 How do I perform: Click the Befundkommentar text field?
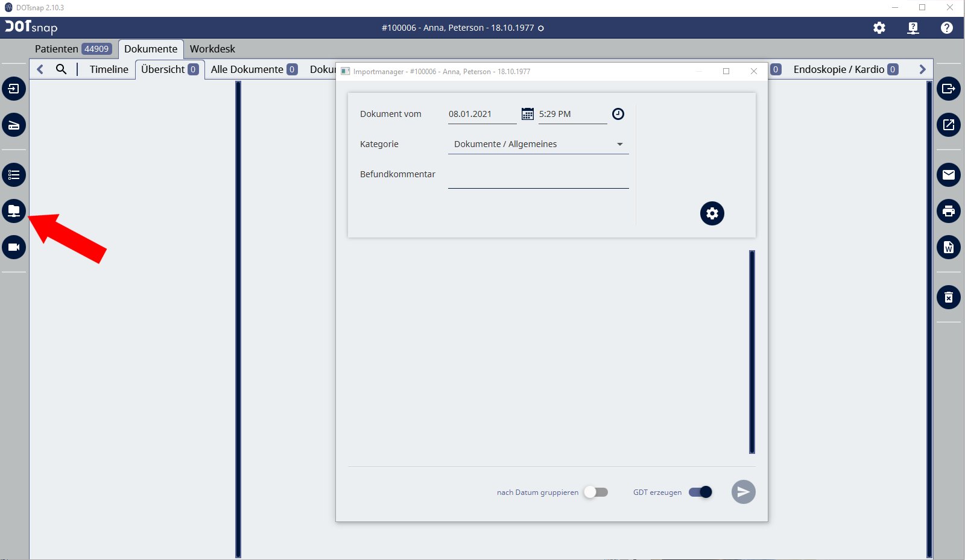pyautogui.click(x=538, y=178)
